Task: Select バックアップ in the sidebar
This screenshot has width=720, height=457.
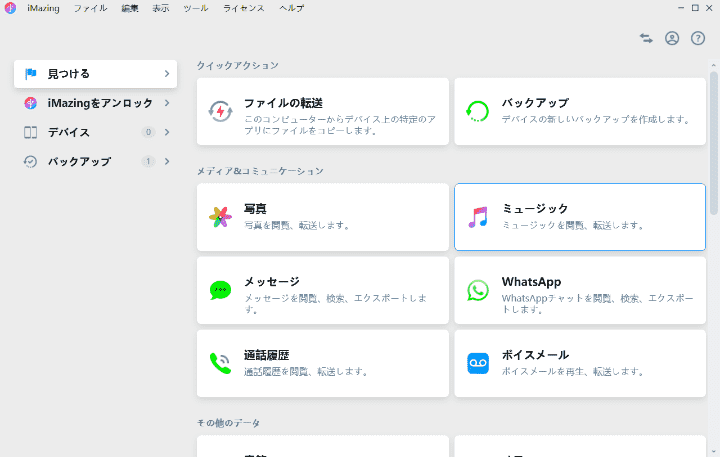Action: coord(96,162)
